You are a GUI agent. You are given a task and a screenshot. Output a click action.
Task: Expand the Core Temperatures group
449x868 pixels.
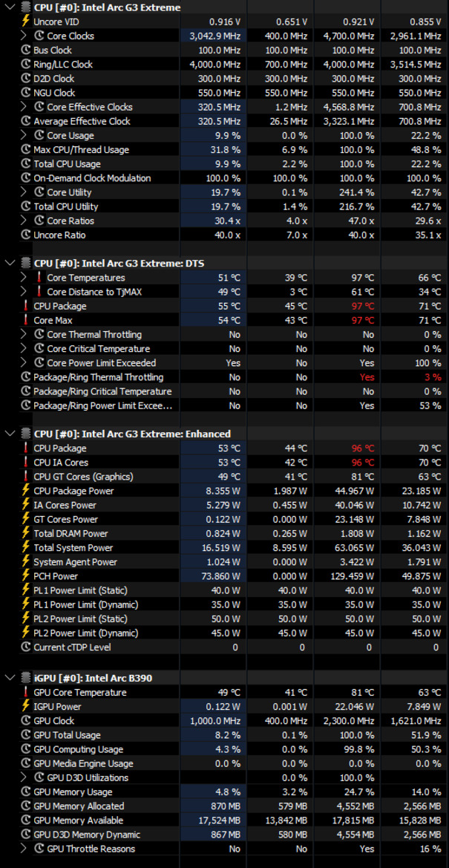coord(23,278)
